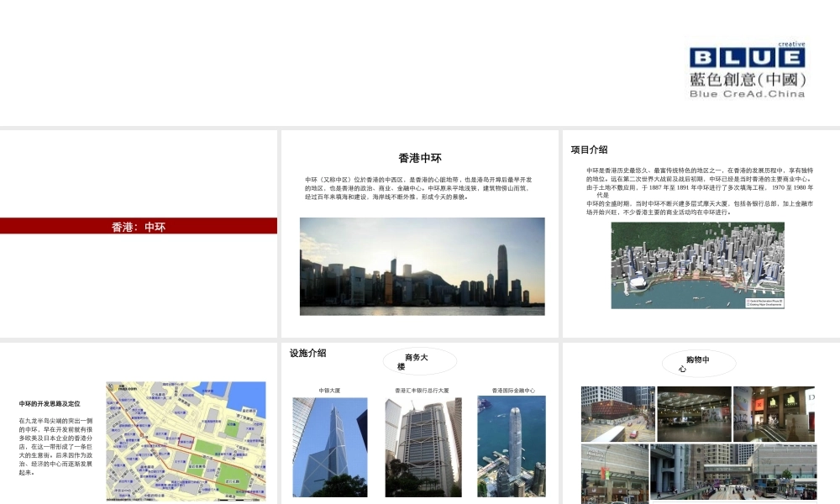Click the 香港国际金融中心 caption
This screenshot has height=504, width=840.
pos(513,391)
